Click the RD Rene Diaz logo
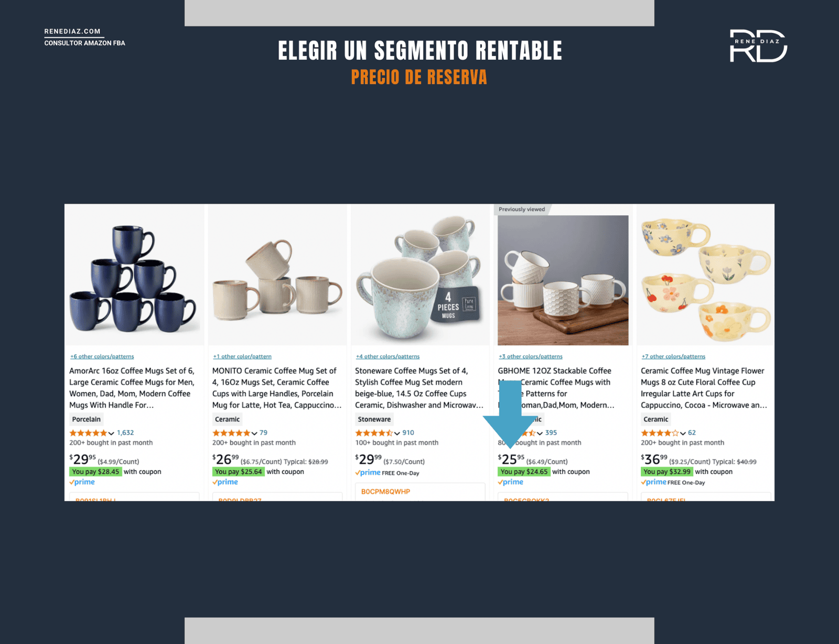839x644 pixels. [758, 46]
